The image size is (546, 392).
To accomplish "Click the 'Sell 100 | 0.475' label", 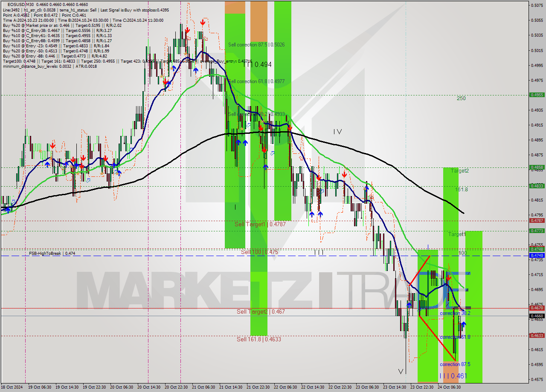I will pyautogui.click(x=259, y=252).
